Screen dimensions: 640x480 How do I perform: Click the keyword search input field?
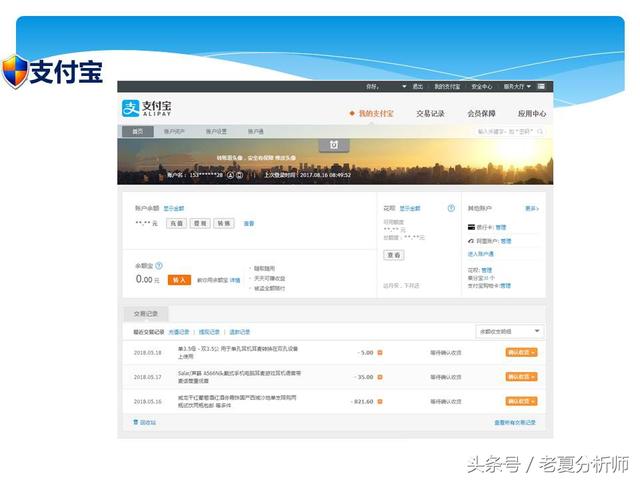click(x=505, y=131)
